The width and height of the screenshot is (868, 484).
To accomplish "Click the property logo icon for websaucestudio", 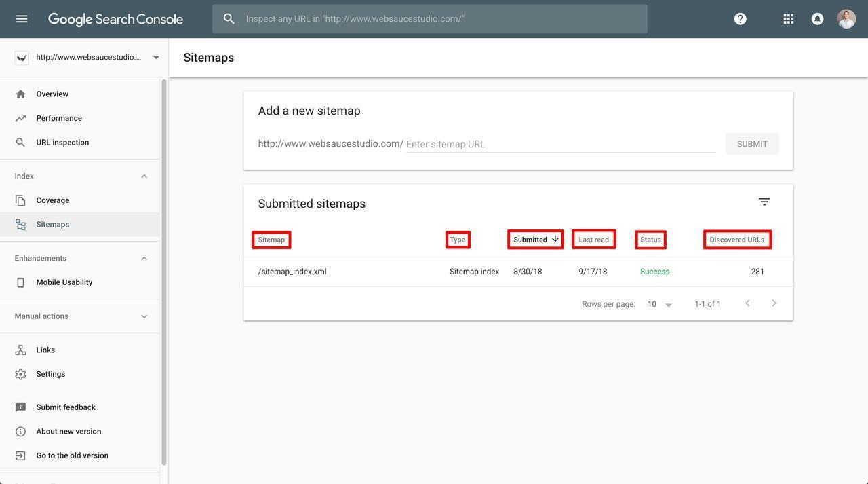I will (x=22, y=58).
